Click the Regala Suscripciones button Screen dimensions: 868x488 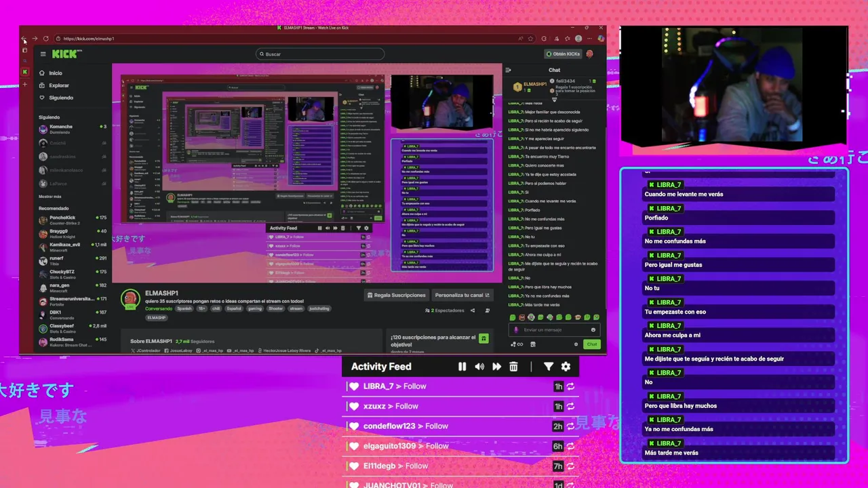point(397,295)
